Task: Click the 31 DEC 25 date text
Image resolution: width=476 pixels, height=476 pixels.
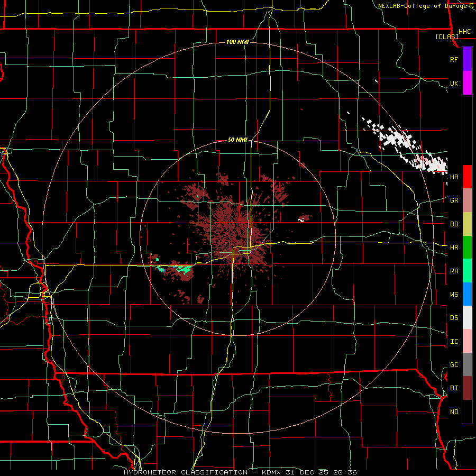Action: [306, 472]
